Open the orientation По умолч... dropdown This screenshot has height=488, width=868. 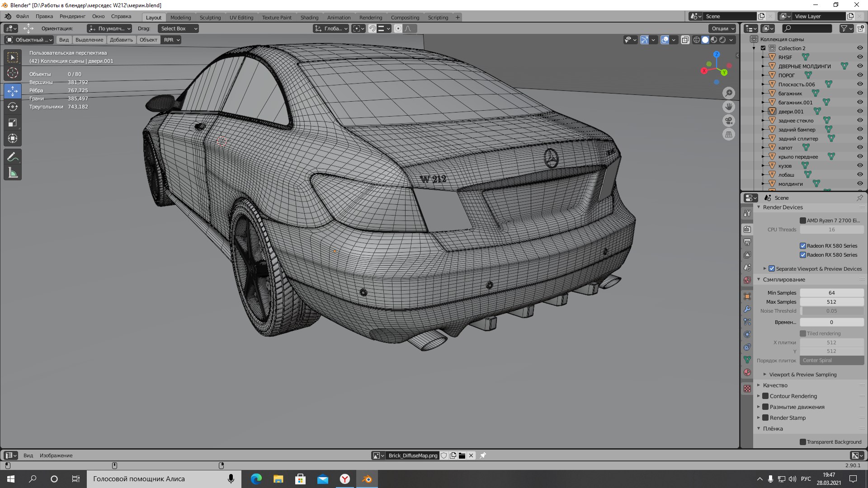click(x=110, y=28)
